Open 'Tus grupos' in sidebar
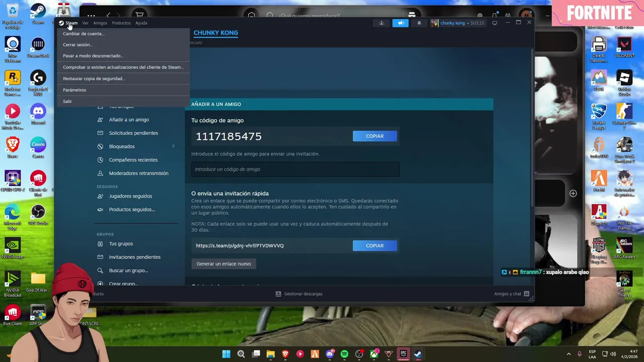Image resolution: width=644 pixels, height=362 pixels. [x=121, y=244]
